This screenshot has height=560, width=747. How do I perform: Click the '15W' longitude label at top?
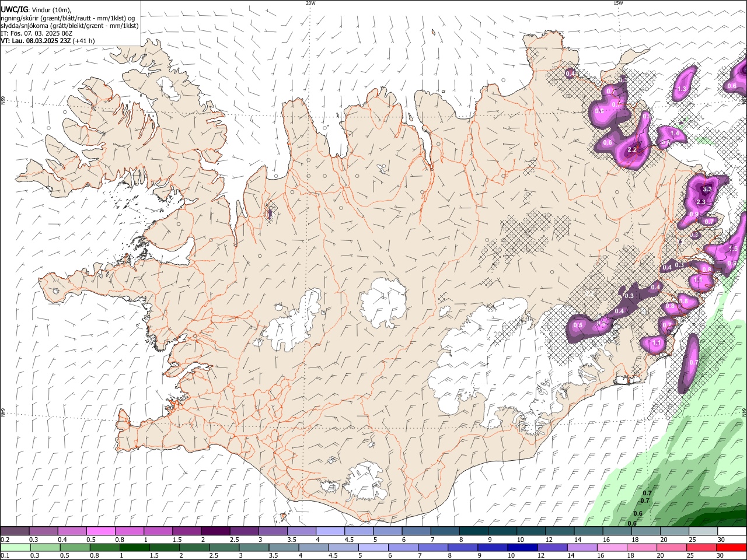tap(618, 3)
